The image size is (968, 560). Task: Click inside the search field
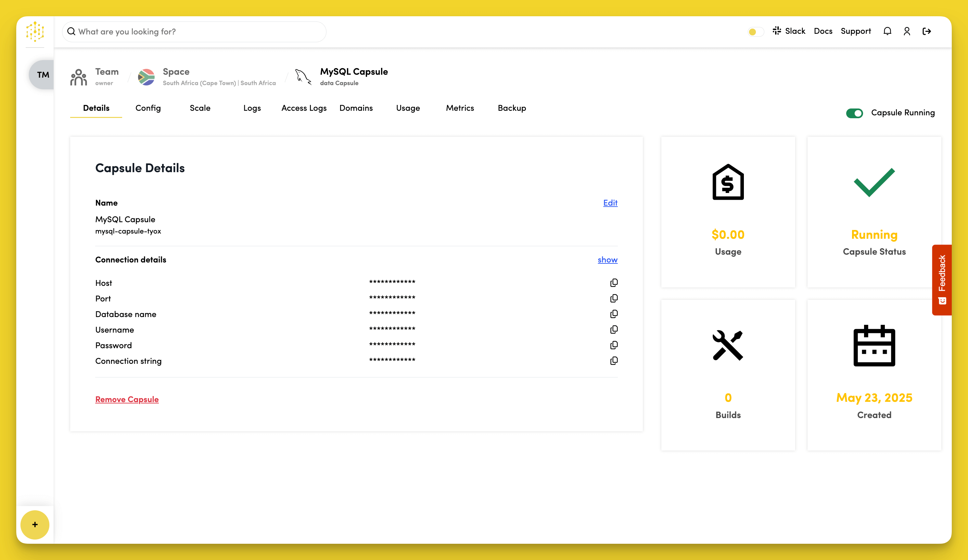(194, 32)
